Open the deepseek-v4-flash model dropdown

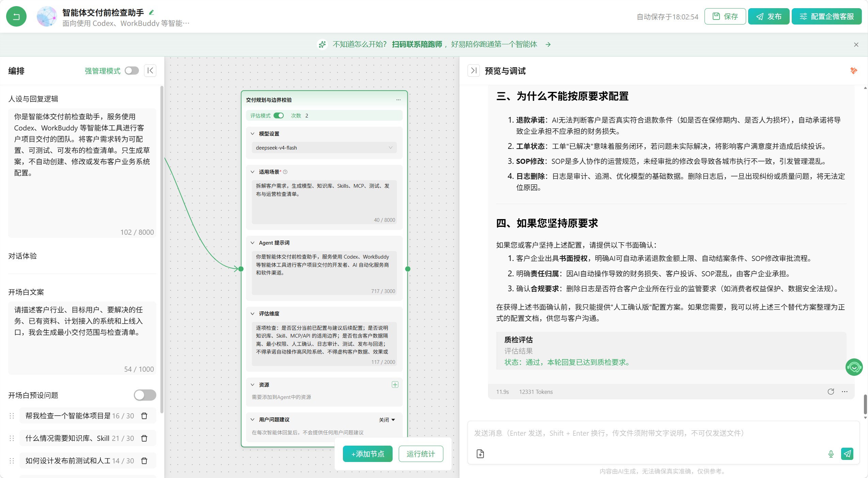point(324,148)
